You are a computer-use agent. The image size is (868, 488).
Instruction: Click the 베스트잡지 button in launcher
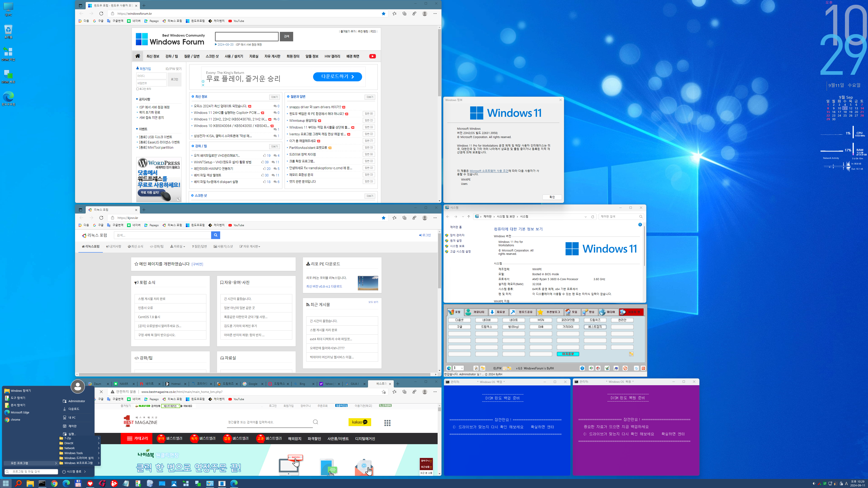pyautogui.click(x=595, y=327)
